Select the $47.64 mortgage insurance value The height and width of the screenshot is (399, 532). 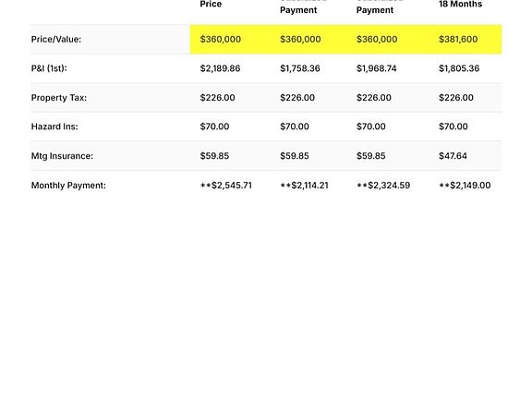tap(453, 156)
